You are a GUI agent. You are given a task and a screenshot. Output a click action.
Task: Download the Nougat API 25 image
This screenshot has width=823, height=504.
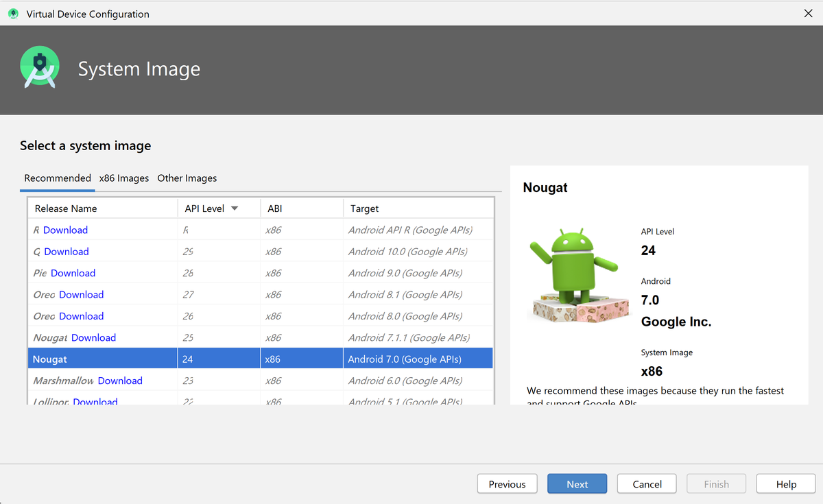[x=93, y=337]
